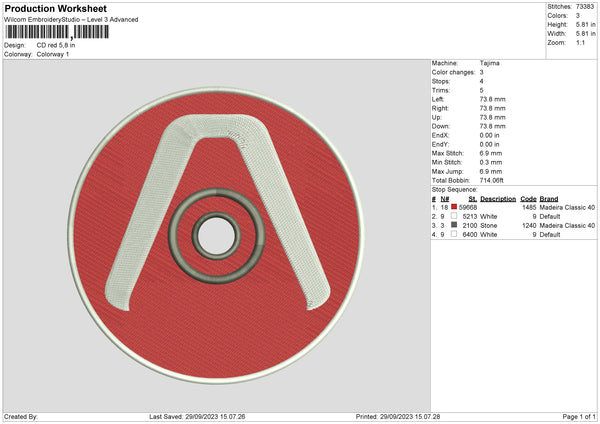
Task: Click the 'Stop Sequence:' label
Action: 455,190
